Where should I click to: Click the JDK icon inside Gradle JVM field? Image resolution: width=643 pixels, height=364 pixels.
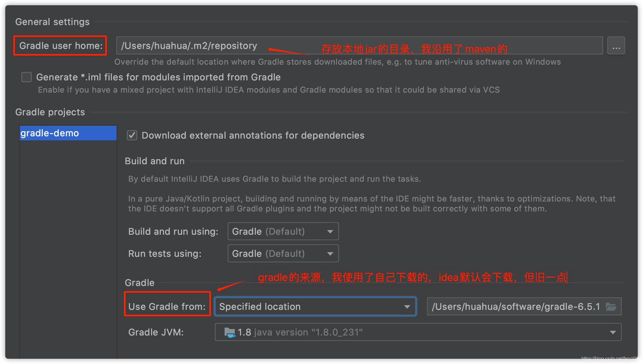coord(230,332)
